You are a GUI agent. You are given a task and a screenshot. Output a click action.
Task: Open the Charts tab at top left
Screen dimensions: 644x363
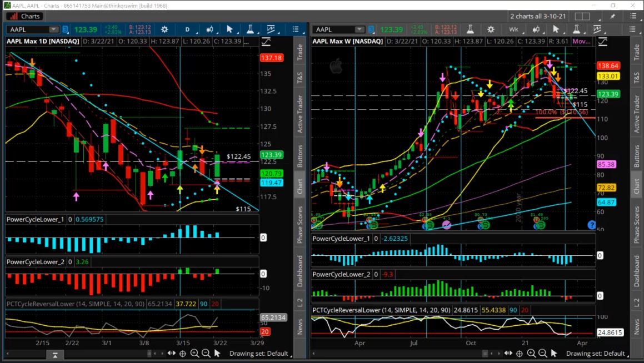tap(25, 17)
